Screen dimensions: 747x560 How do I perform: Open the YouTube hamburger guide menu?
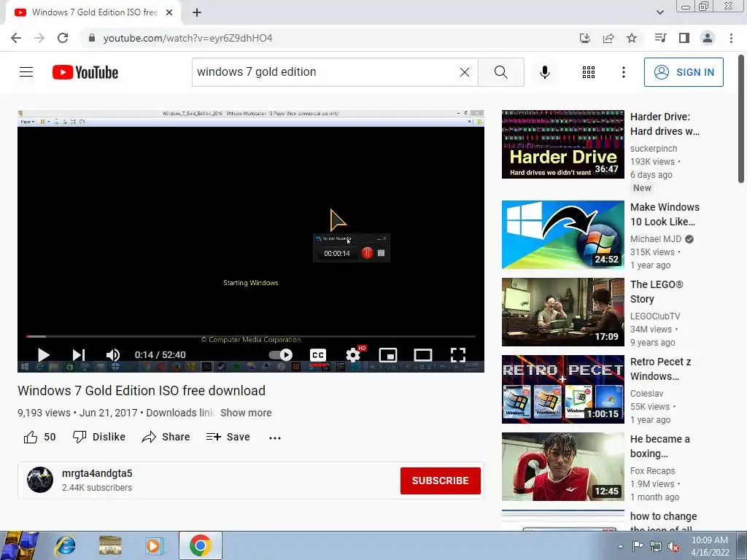pos(26,72)
